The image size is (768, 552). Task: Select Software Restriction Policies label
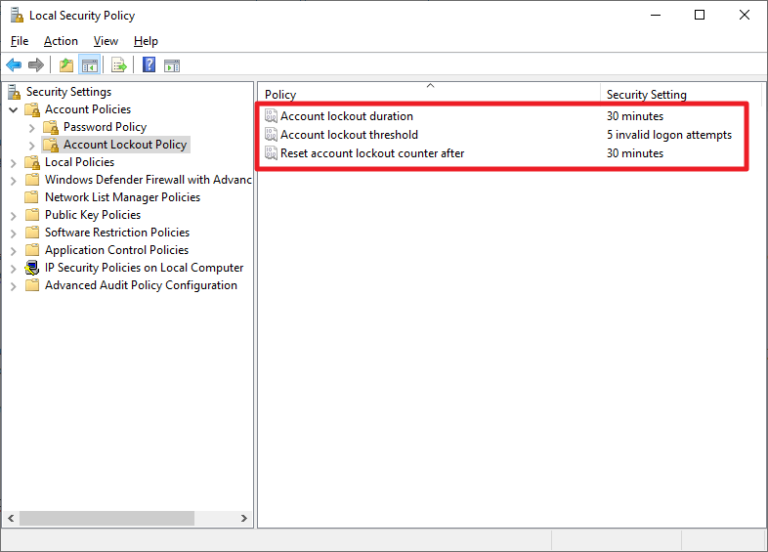pos(117,233)
